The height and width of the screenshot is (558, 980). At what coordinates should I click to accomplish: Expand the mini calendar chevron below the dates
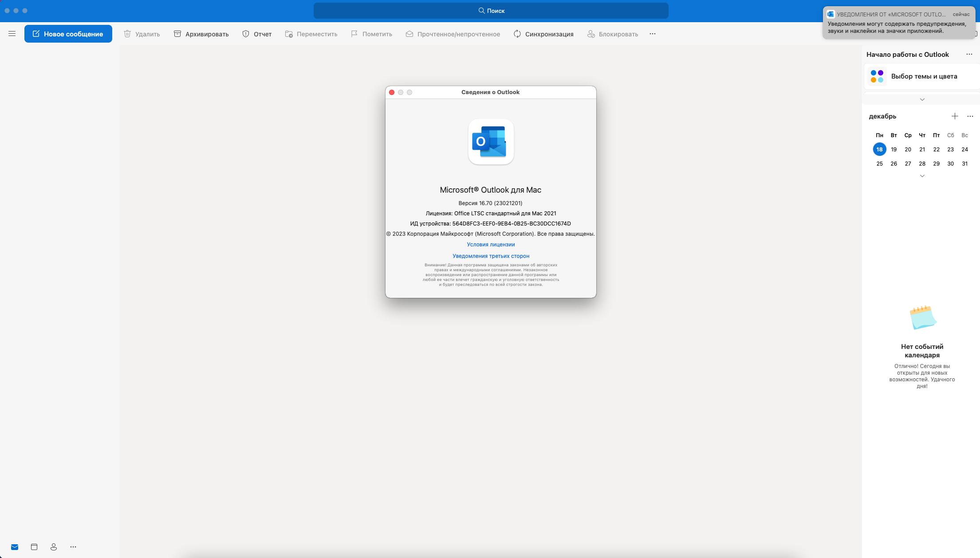click(x=922, y=176)
